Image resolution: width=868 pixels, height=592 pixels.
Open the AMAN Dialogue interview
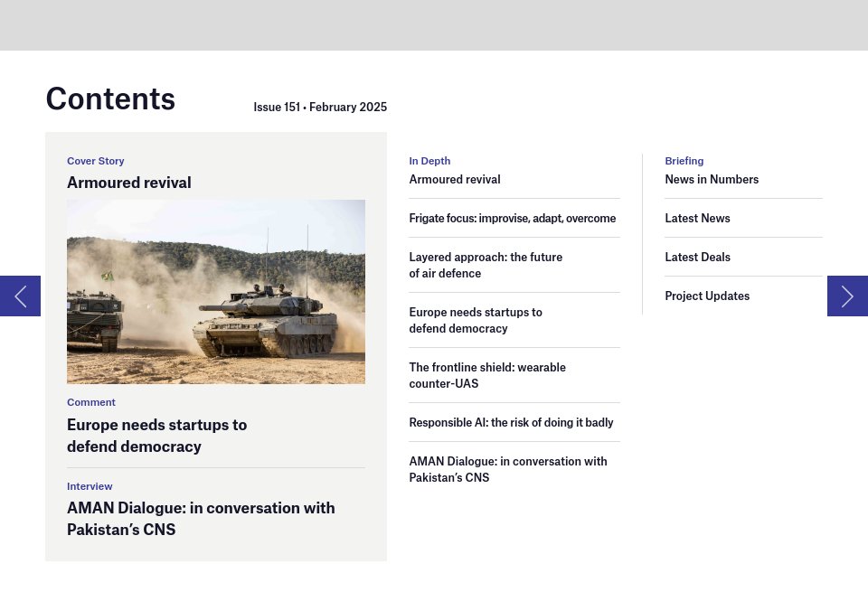201,518
